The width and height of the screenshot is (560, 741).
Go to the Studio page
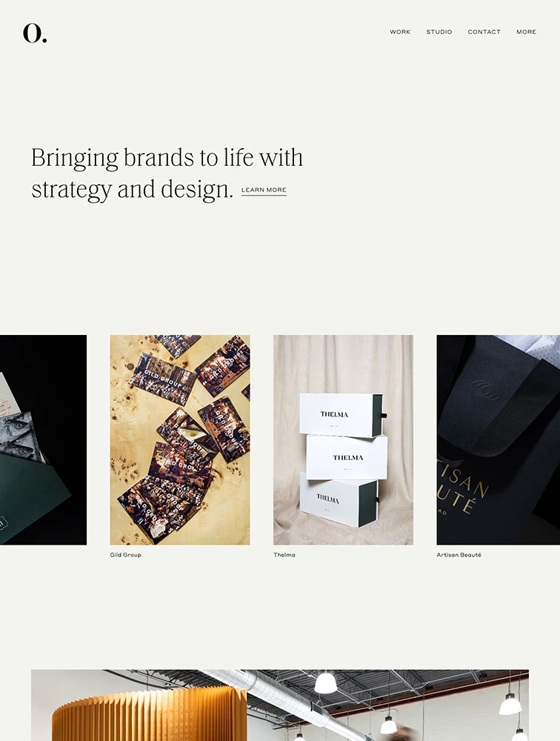click(x=439, y=32)
